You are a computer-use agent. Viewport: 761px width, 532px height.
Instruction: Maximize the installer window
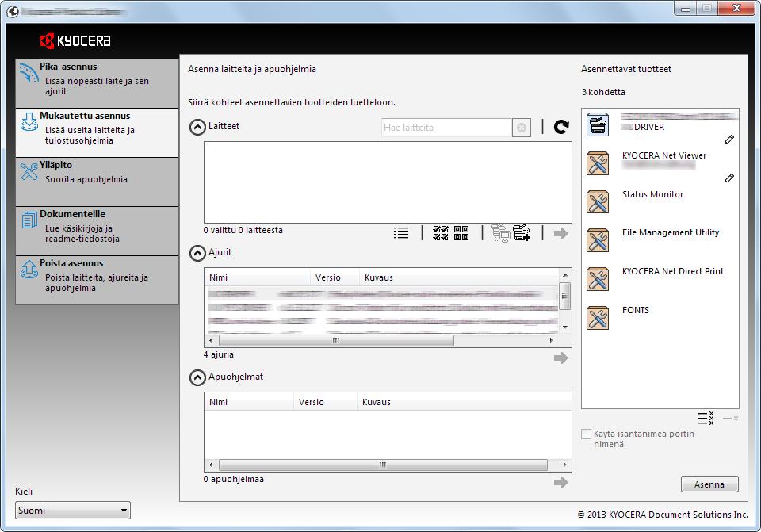(707, 9)
